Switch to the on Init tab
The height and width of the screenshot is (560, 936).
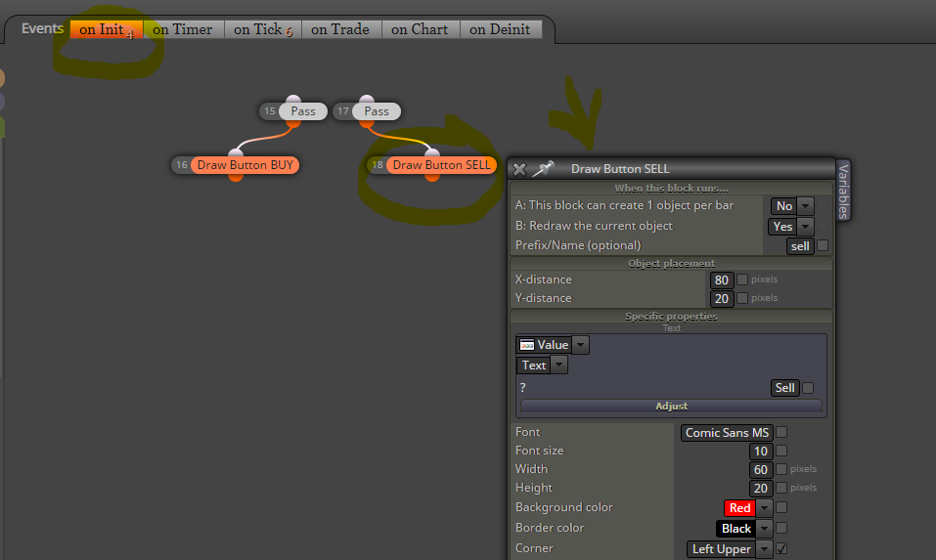pyautogui.click(x=107, y=29)
